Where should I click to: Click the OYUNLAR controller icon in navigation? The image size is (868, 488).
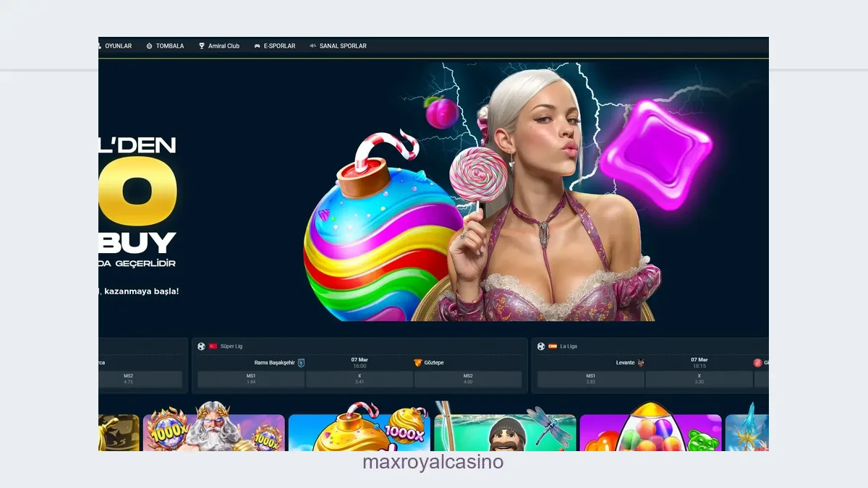[x=98, y=46]
